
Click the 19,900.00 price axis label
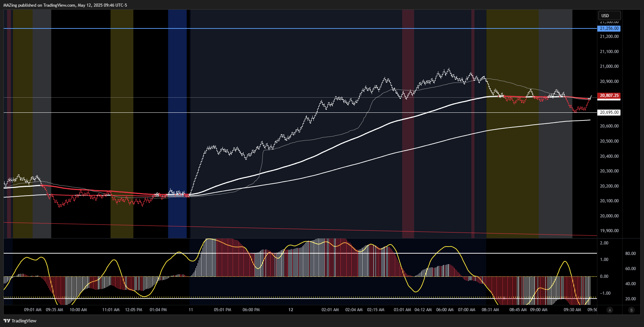pos(609,231)
